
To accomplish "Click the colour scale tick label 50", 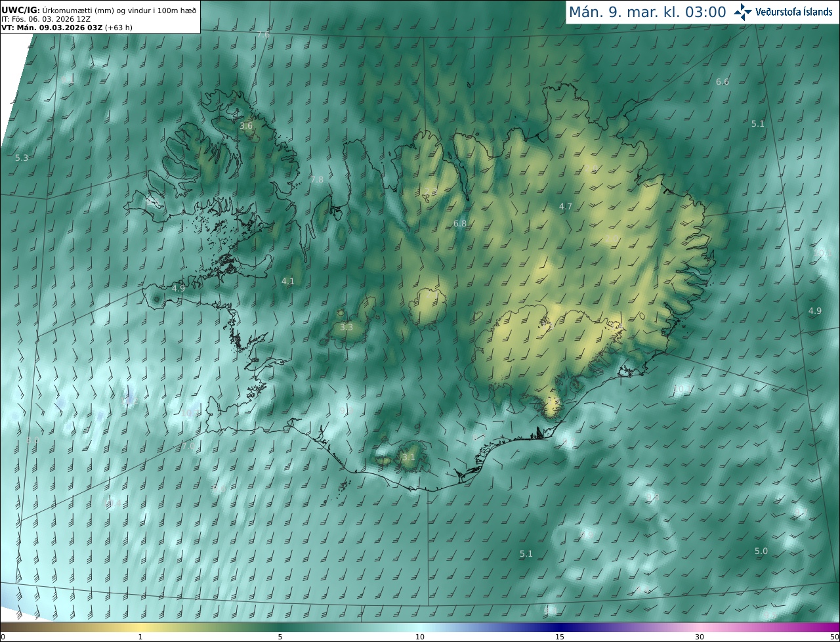I will [834, 637].
